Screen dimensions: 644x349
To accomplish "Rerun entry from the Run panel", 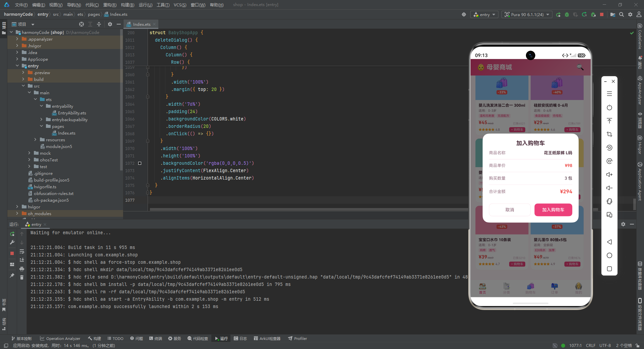I will click(12, 234).
